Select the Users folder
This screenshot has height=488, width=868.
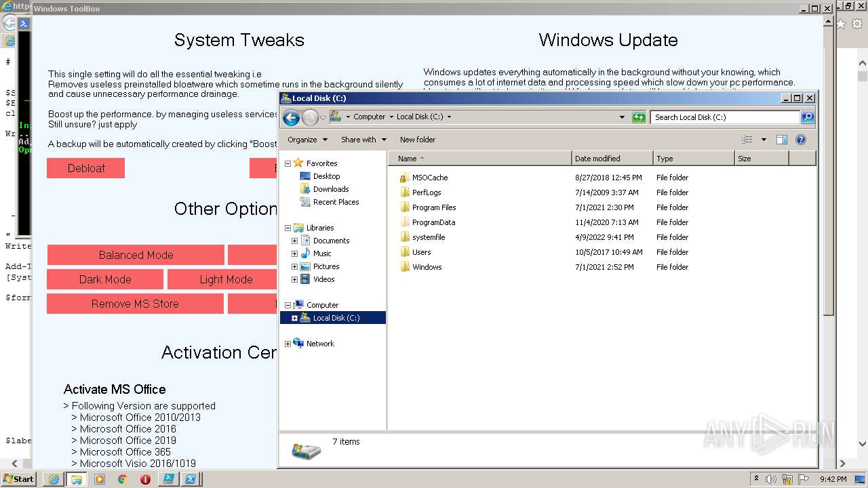click(x=421, y=252)
